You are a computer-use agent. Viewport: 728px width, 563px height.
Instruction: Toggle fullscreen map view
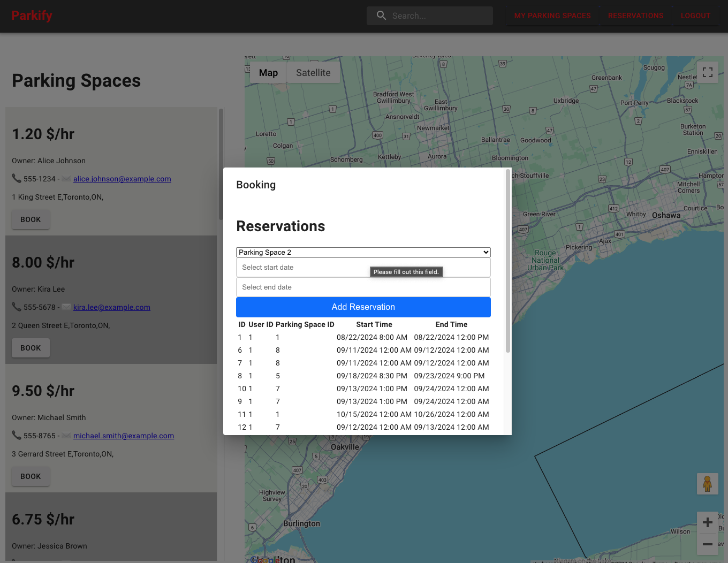(x=707, y=72)
